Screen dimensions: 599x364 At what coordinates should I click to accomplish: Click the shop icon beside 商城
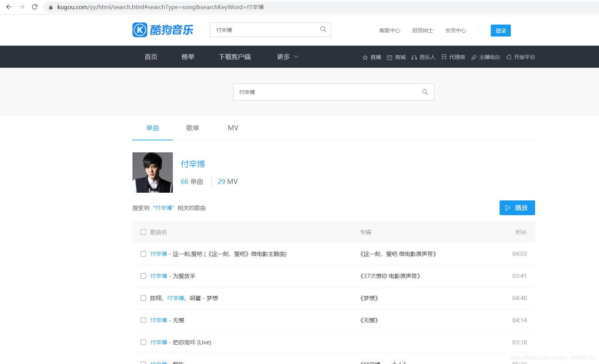[390, 57]
